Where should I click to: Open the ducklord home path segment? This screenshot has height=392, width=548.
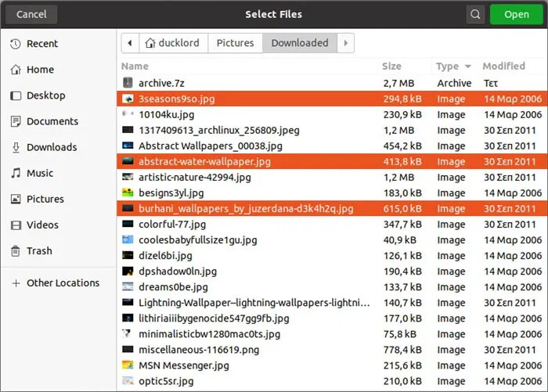173,43
